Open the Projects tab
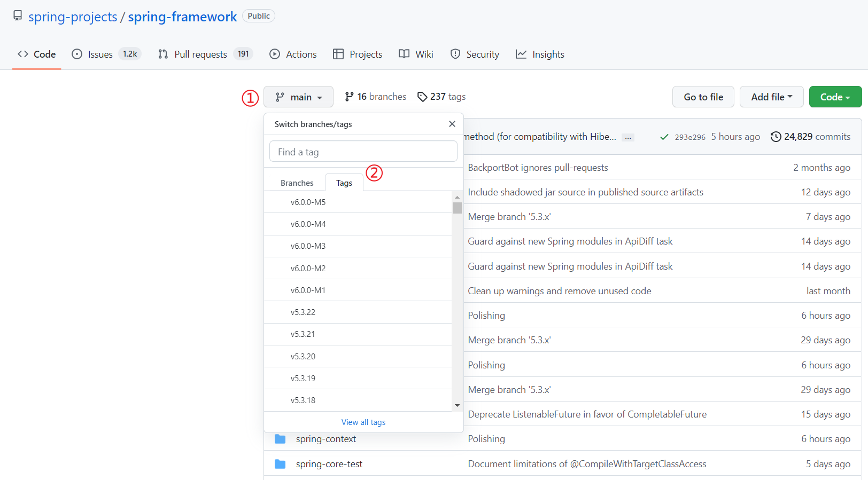The image size is (868, 480). [358, 54]
